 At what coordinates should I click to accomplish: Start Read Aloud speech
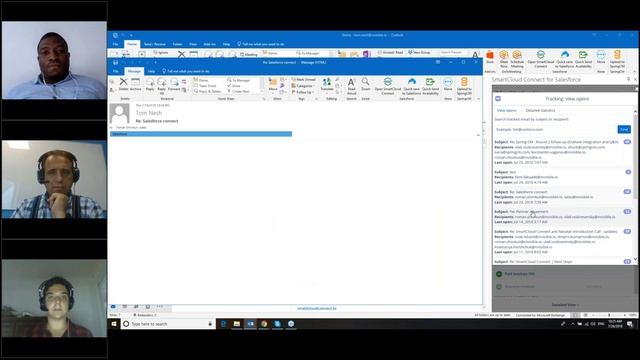[x=351, y=86]
